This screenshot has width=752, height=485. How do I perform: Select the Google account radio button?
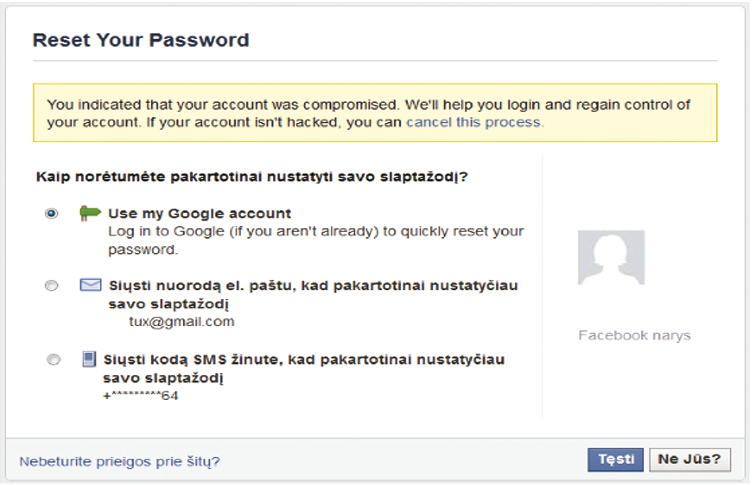point(52,213)
